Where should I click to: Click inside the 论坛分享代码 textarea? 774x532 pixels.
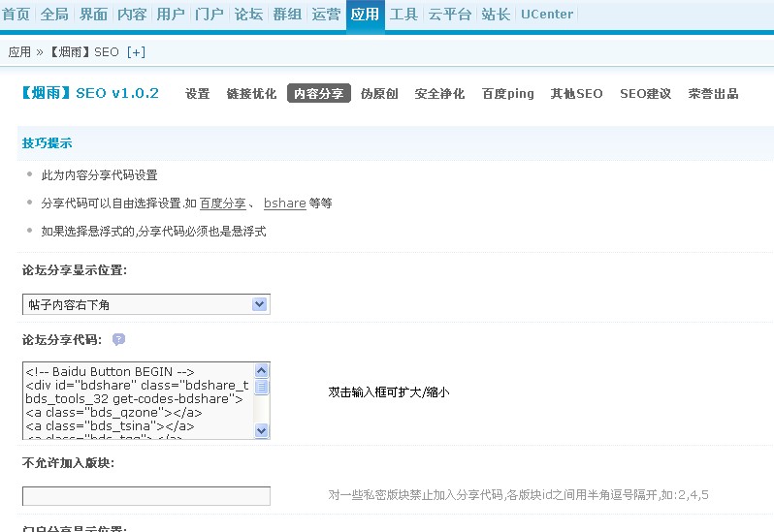coord(136,400)
